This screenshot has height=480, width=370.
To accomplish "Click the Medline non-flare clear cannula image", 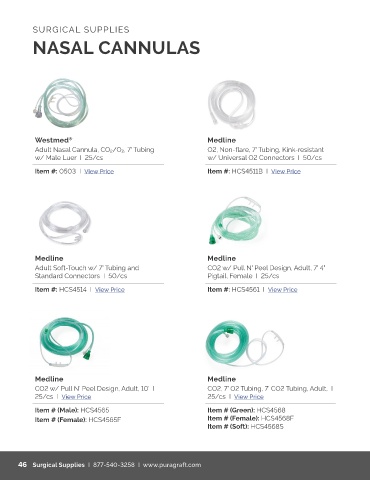I will click(232, 104).
